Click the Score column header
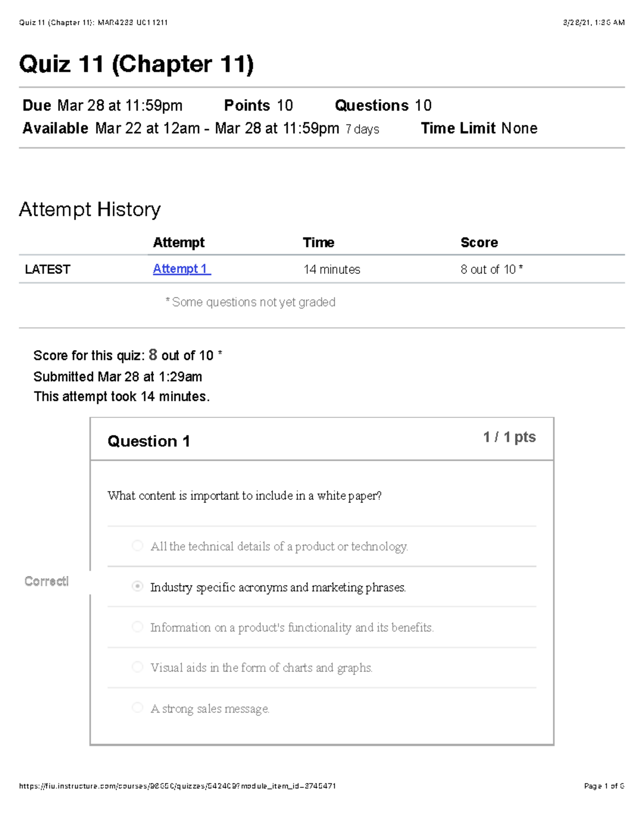Image resolution: width=644 pixels, height=834 pixels. (x=479, y=243)
